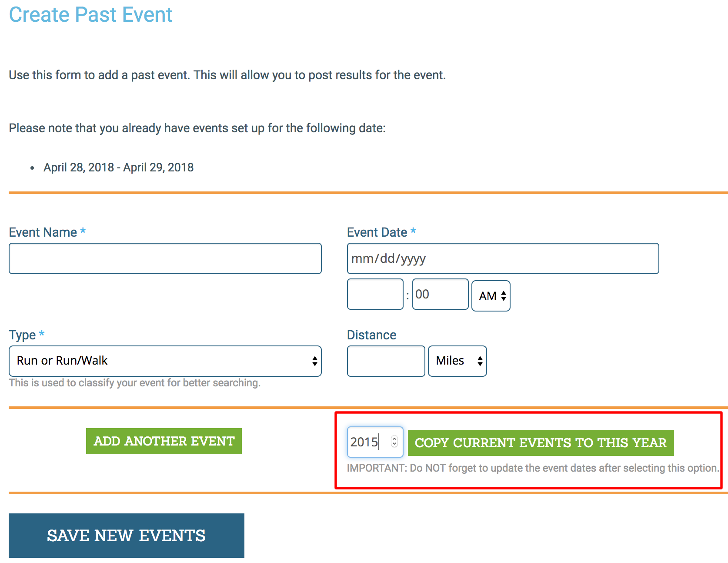Click the Event Date required asterisk
Viewport: 728px width, 563px height.
[413, 232]
